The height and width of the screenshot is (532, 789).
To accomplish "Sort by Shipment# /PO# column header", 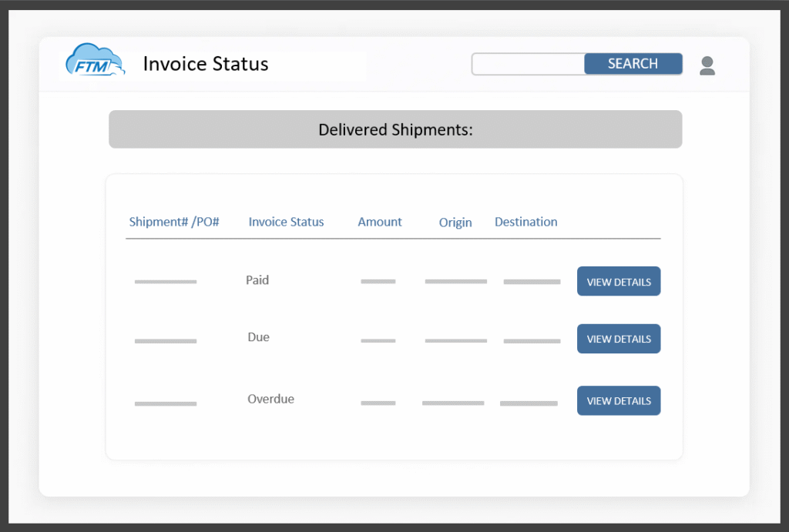I will [174, 222].
